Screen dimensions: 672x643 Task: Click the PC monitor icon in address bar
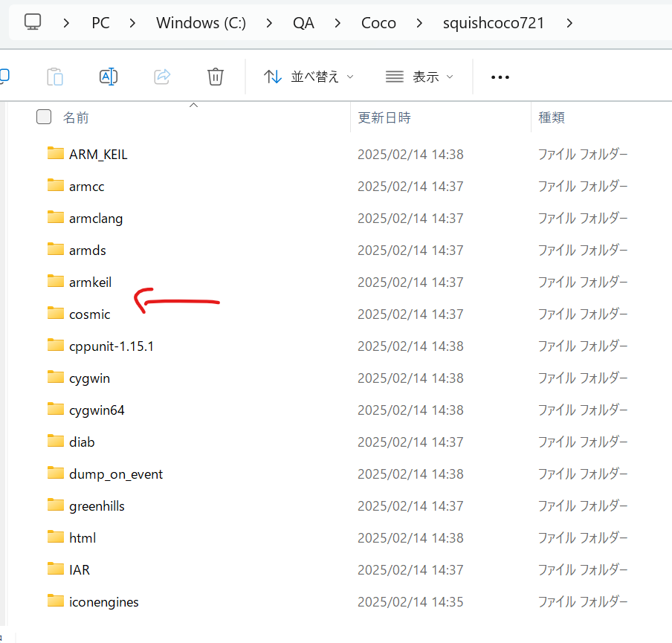(33, 22)
